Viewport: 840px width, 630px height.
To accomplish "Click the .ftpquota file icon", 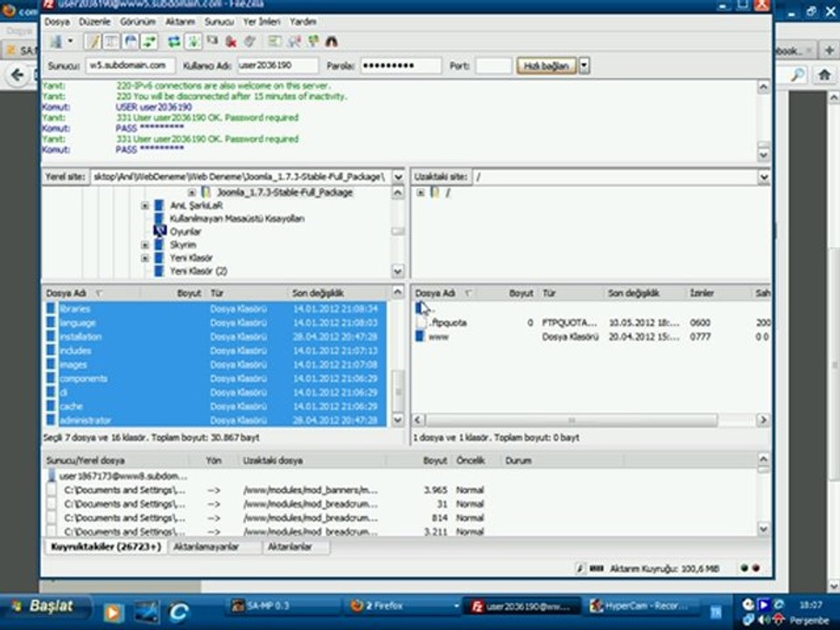I will coord(422,323).
